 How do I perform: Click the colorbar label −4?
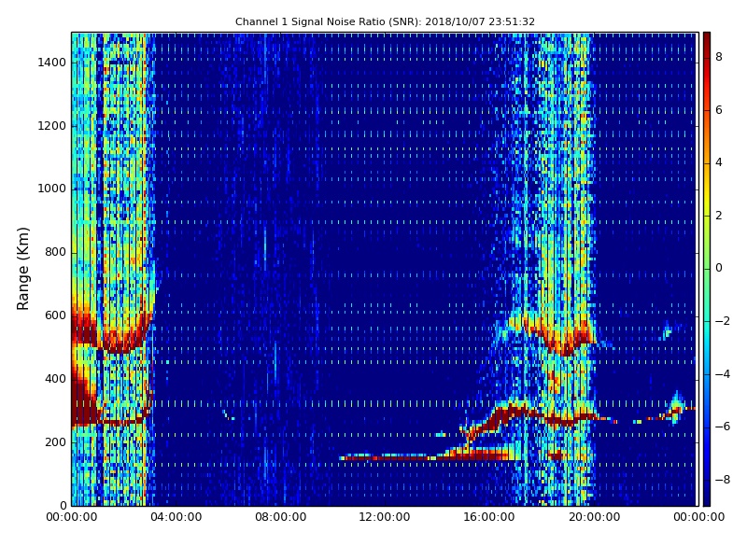tap(723, 374)
